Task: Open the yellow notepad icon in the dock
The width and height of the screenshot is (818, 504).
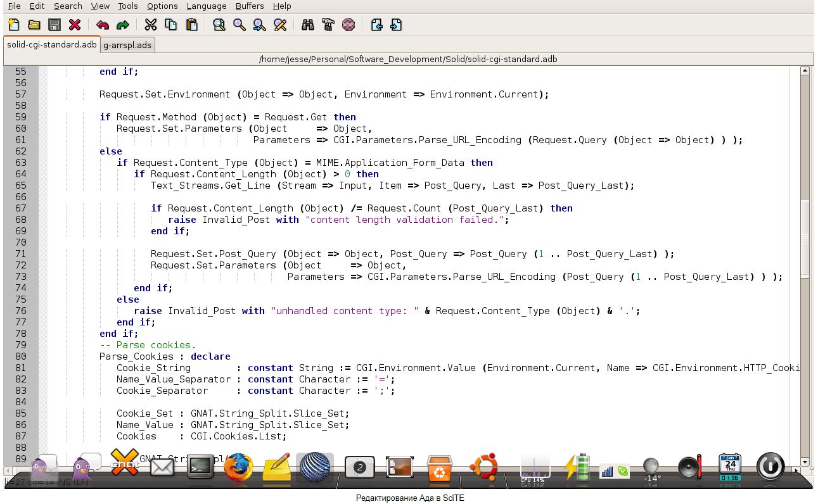Action: click(277, 468)
